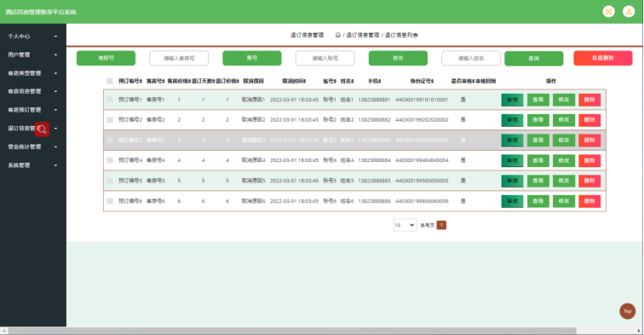Click 修改 button in 预订编号1 row
The image size is (644, 335).
[564, 100]
